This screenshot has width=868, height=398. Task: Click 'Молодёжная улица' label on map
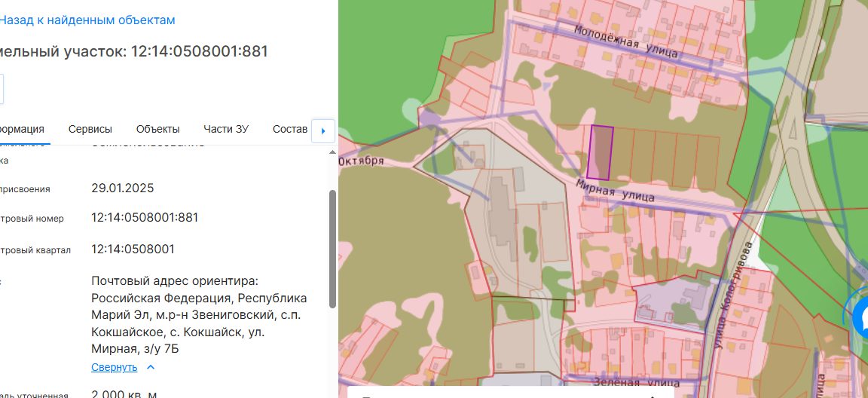click(x=625, y=41)
